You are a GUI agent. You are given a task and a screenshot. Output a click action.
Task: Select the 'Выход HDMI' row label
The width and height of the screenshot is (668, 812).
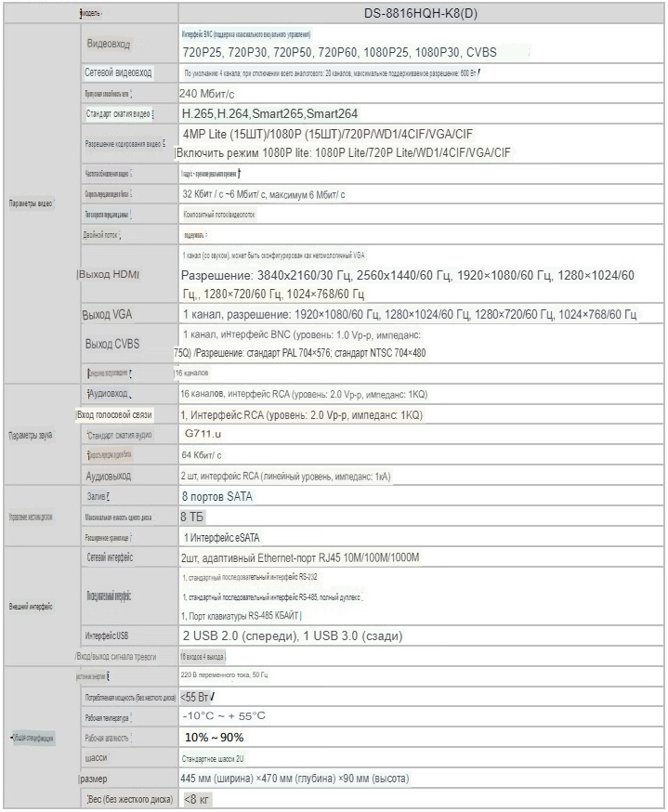point(108,274)
